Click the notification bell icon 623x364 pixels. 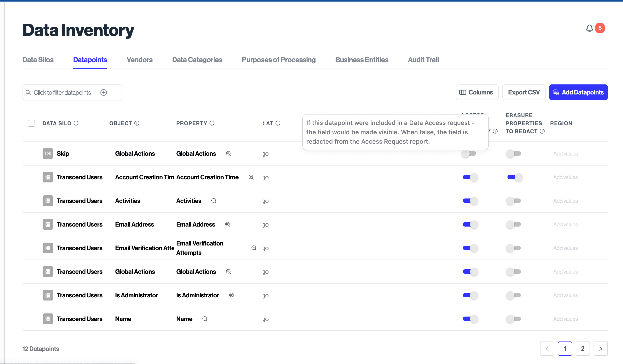[589, 28]
